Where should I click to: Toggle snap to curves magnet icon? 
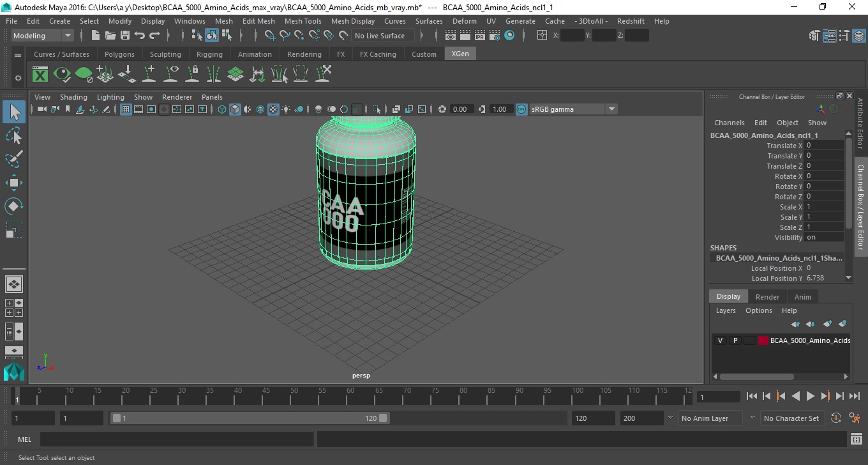click(285, 36)
